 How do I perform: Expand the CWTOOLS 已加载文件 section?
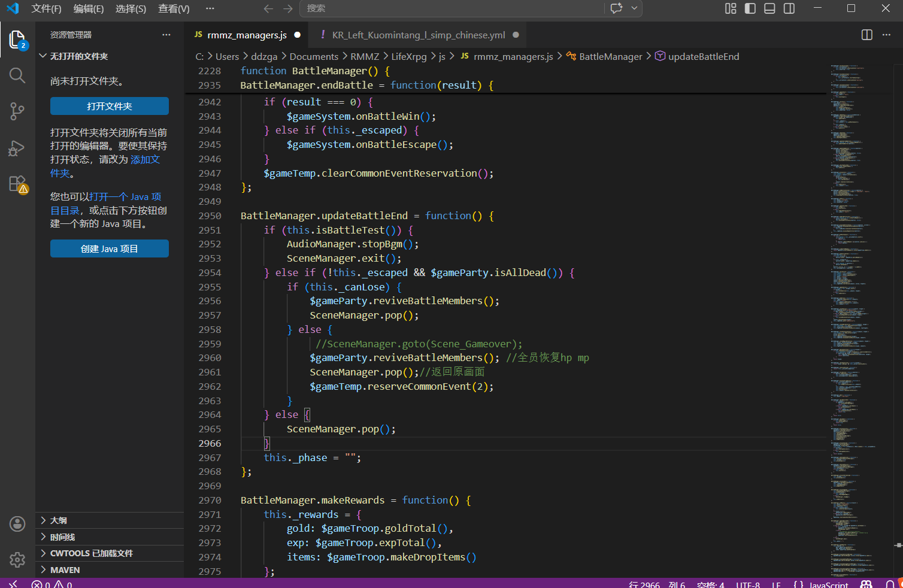(x=110, y=553)
